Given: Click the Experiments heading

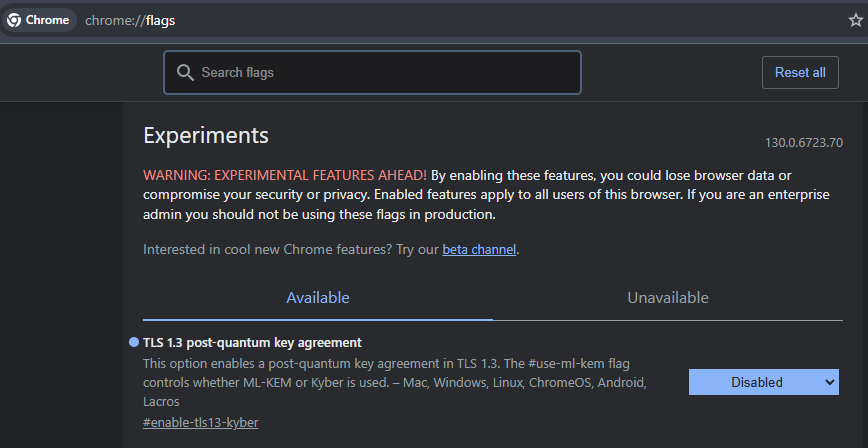Looking at the screenshot, I should pyautogui.click(x=206, y=135).
